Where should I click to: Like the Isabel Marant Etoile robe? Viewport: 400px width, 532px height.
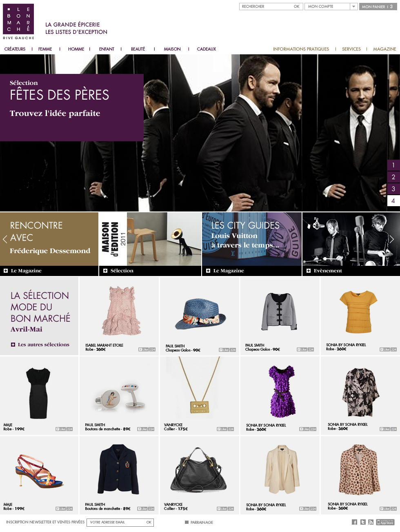(x=147, y=349)
